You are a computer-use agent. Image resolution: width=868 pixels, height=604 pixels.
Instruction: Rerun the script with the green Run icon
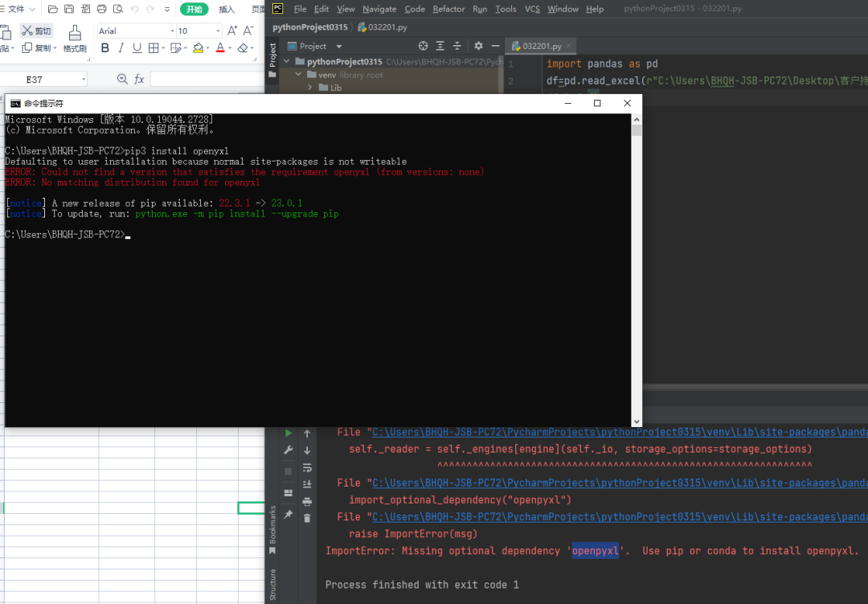click(x=289, y=433)
